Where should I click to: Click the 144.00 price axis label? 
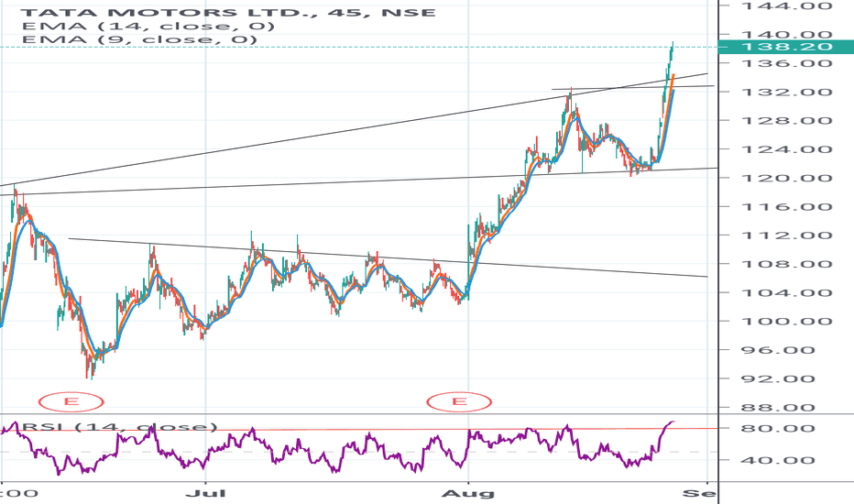tap(787, 6)
